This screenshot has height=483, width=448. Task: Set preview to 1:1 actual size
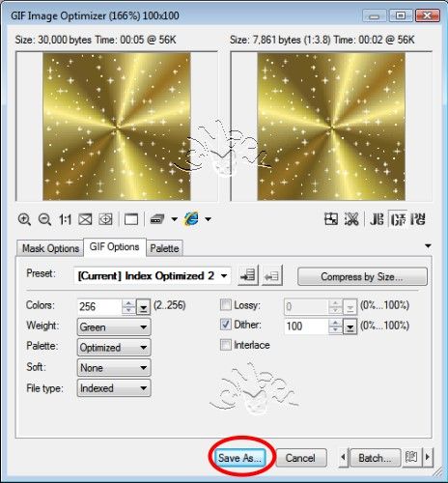65,219
